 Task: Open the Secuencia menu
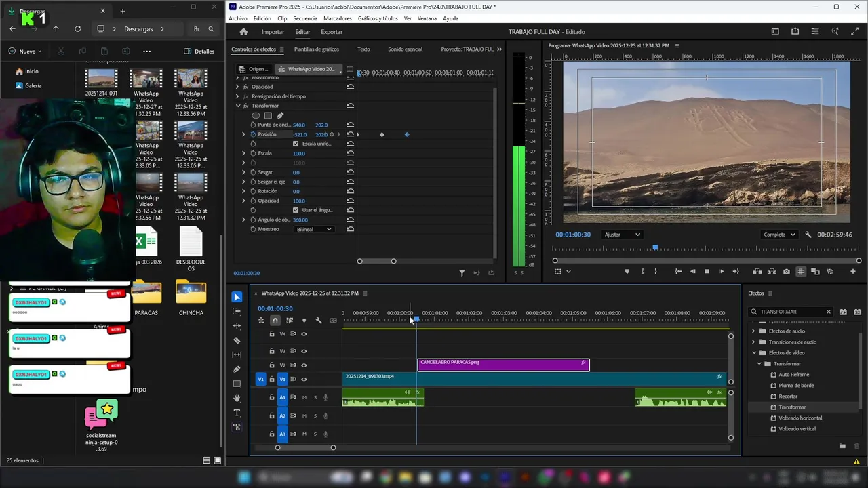pyautogui.click(x=305, y=18)
